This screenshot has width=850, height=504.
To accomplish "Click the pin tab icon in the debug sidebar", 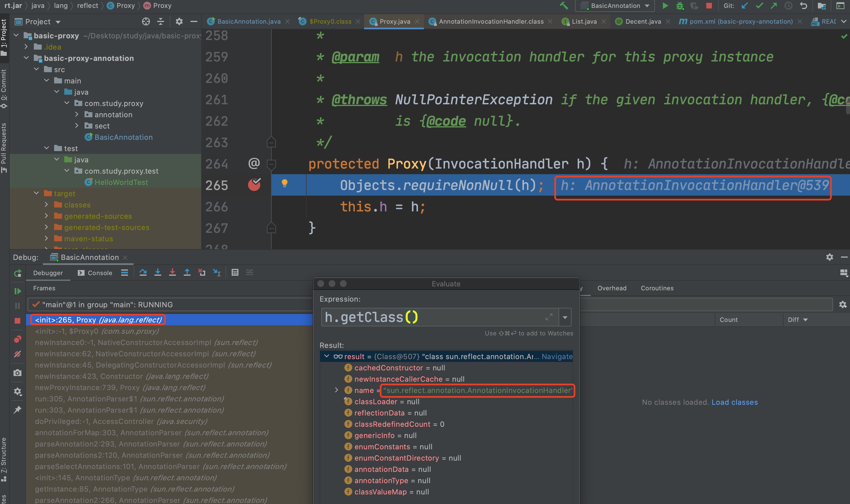I will click(18, 410).
